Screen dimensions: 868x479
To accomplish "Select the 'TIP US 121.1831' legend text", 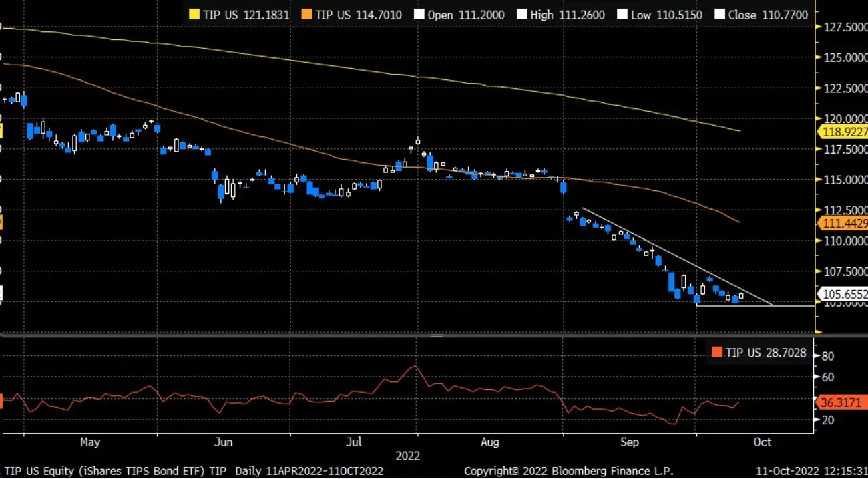I will click(247, 15).
